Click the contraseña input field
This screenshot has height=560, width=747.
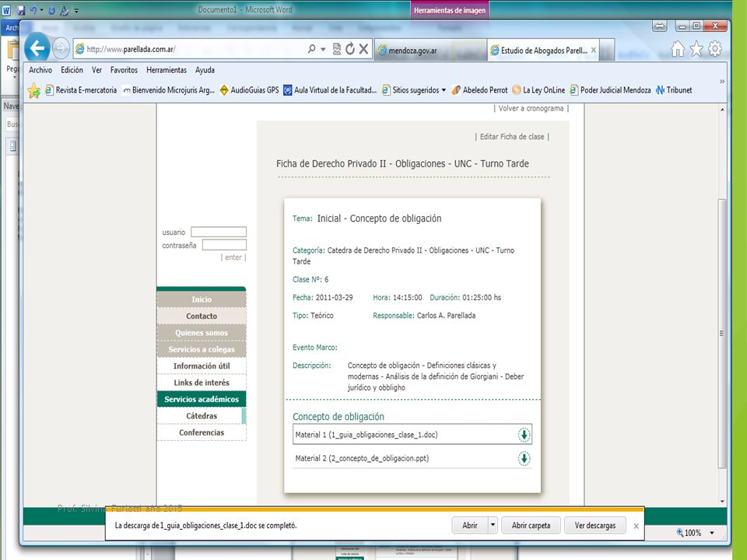[224, 245]
